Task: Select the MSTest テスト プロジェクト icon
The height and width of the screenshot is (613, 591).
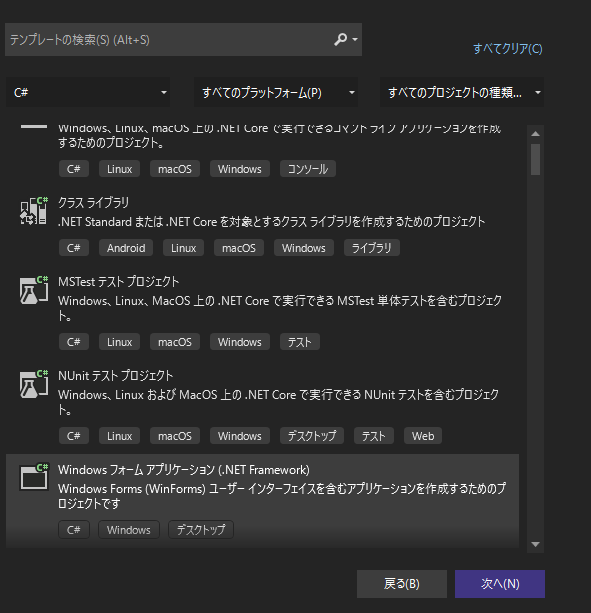Action: [x=34, y=290]
